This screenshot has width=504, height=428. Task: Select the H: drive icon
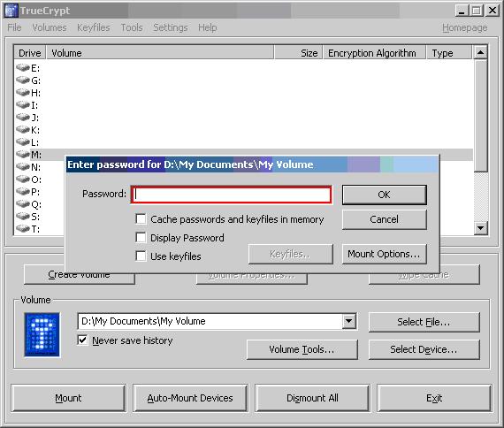[23, 93]
